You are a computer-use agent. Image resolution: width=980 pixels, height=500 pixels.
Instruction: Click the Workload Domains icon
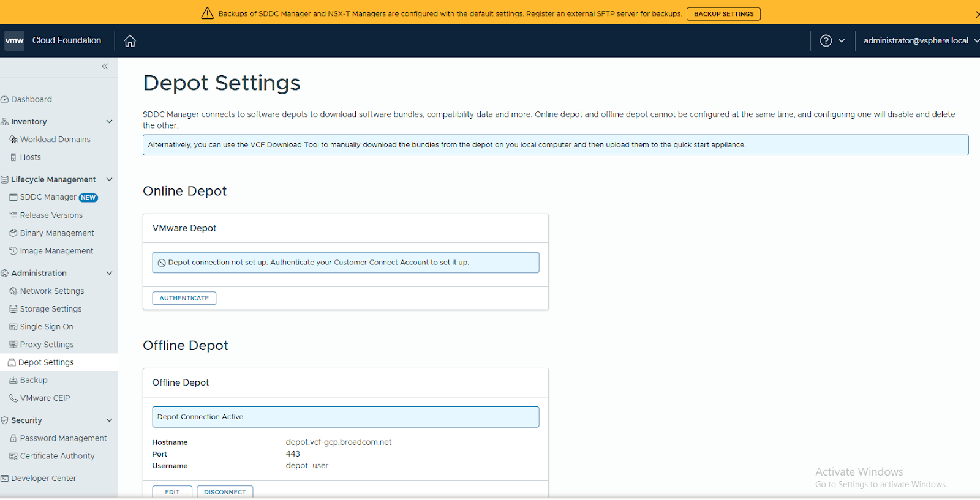(13, 140)
